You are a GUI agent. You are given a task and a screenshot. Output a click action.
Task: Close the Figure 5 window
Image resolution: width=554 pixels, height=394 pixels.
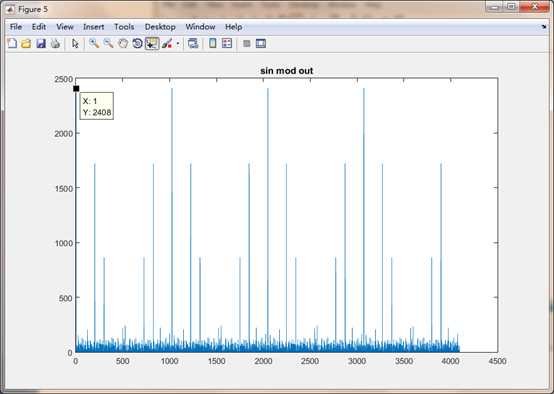535,7
